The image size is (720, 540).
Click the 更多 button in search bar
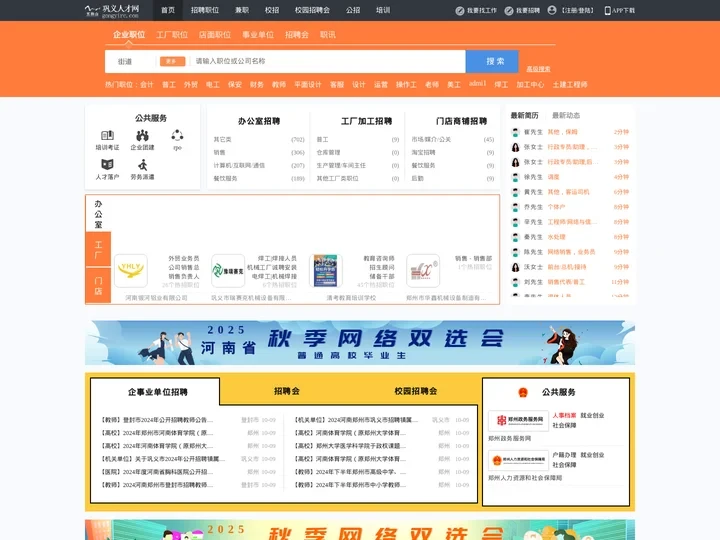click(172, 62)
